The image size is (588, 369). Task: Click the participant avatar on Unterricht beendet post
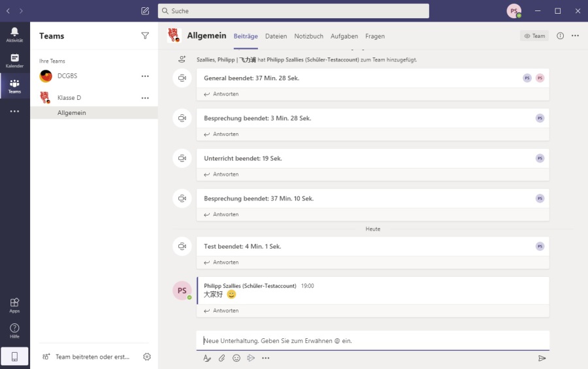540,158
